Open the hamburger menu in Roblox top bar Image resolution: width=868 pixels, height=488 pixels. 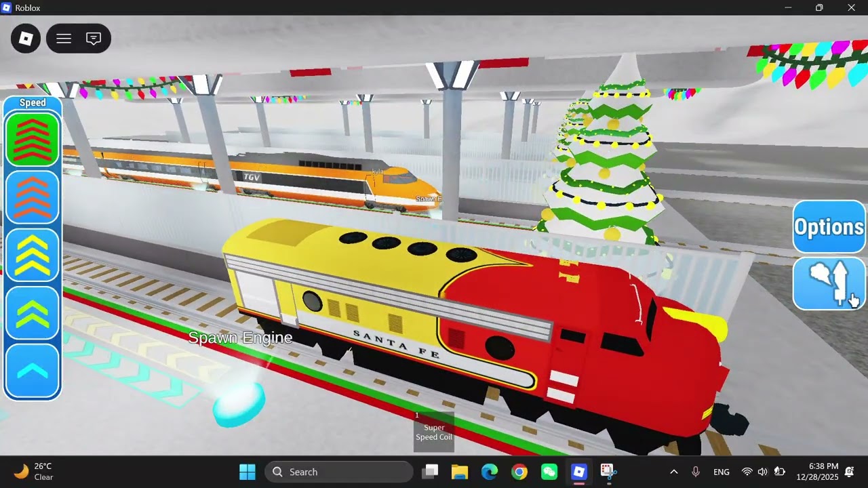pos(64,39)
